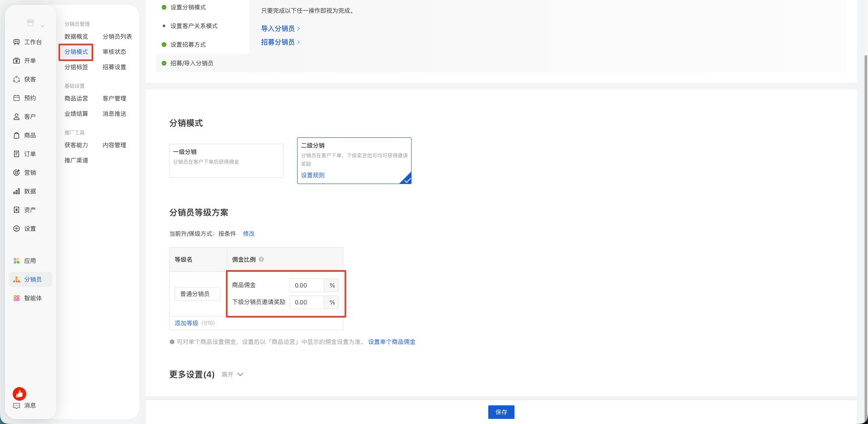Go to 数据概览 submenu item
868x424 pixels.
(x=76, y=36)
